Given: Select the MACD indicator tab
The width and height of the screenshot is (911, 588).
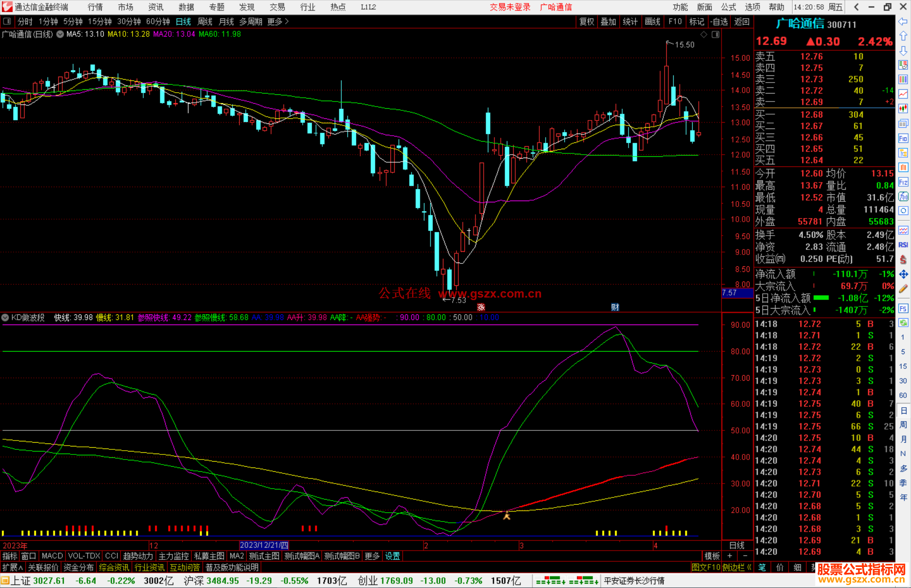Looking at the screenshot, I should 52,556.
